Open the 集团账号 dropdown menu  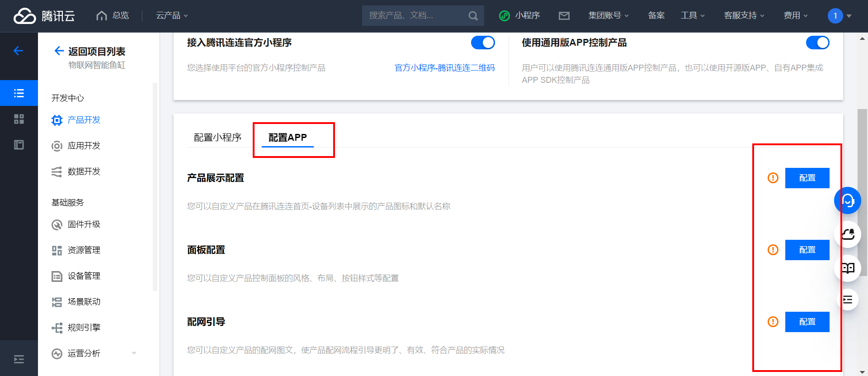[x=608, y=16]
